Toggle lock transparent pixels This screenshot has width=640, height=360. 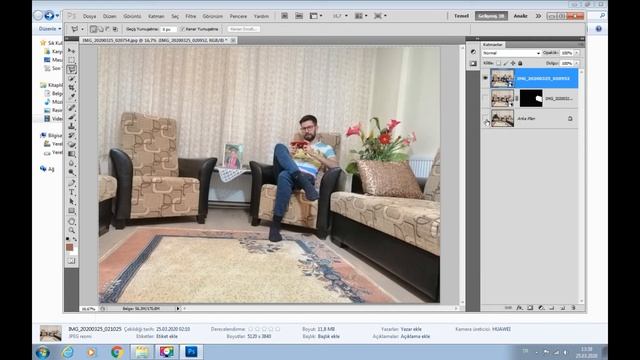[498, 63]
